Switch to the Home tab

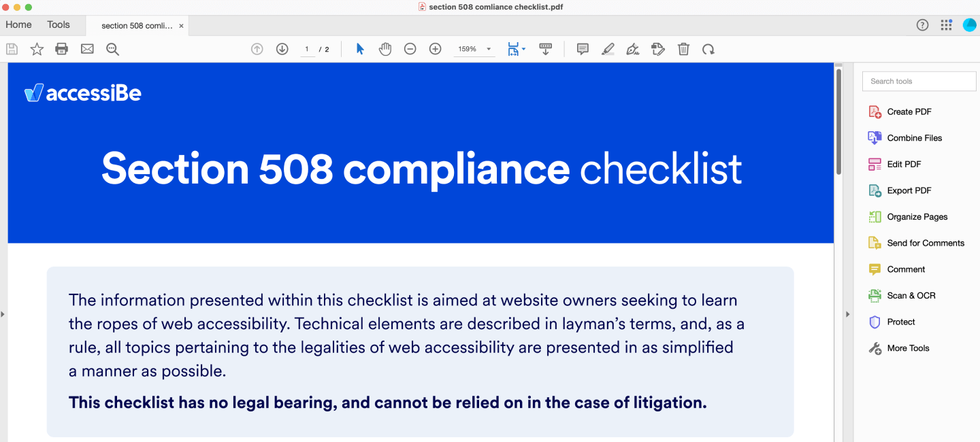(18, 24)
